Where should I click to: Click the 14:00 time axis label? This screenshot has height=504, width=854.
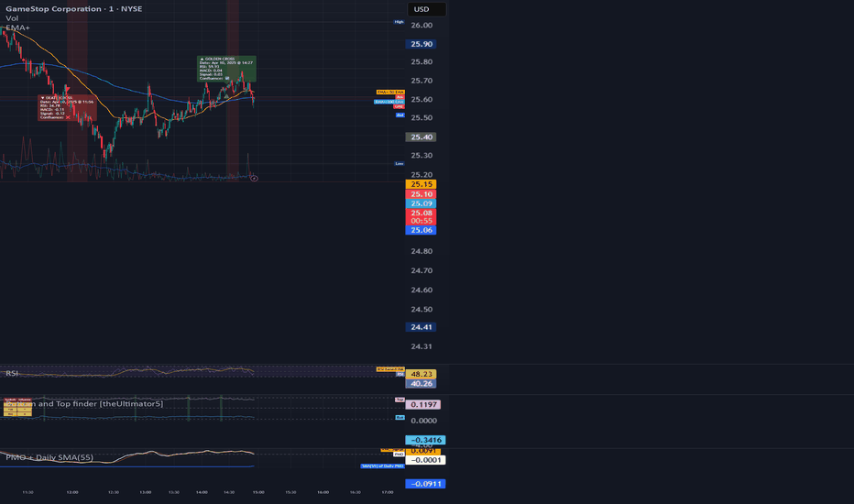[202, 493]
